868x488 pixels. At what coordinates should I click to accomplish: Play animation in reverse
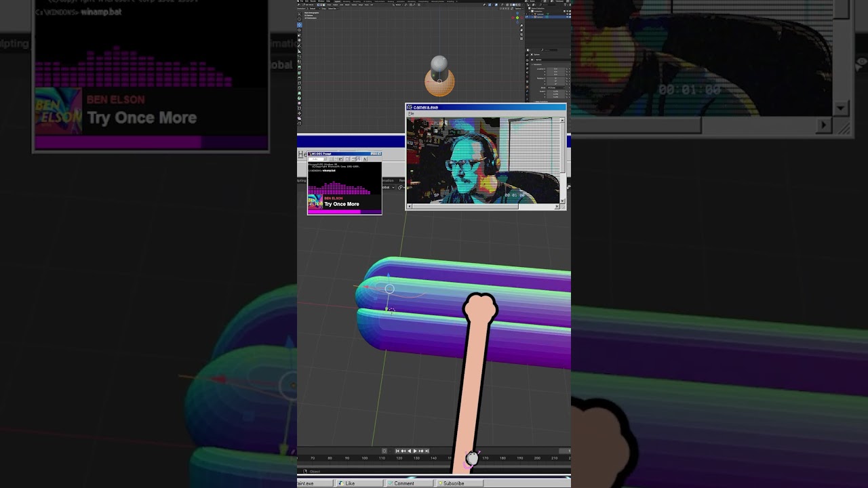pyautogui.click(x=409, y=451)
